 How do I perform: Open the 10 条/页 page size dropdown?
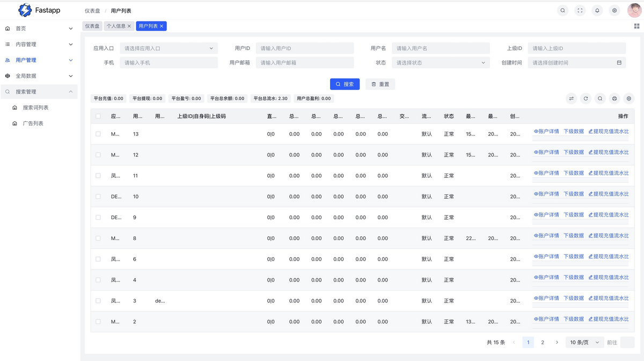[585, 342]
